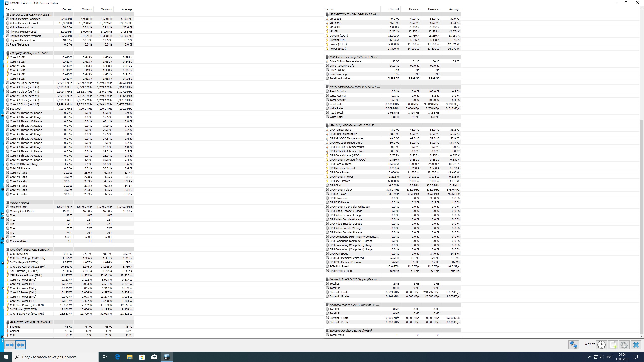Open remote network monitoring icon
The height and width of the screenshot is (362, 644).
[x=573, y=345]
